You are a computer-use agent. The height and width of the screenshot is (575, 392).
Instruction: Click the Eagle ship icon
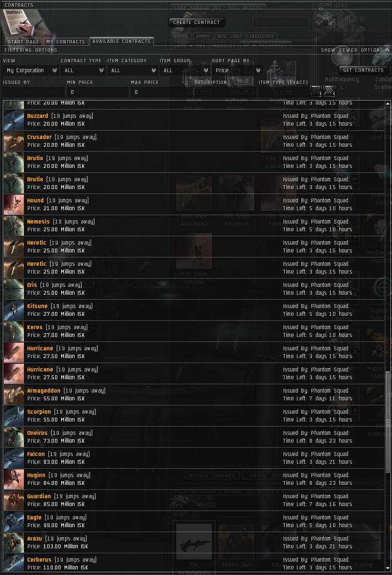point(14,522)
